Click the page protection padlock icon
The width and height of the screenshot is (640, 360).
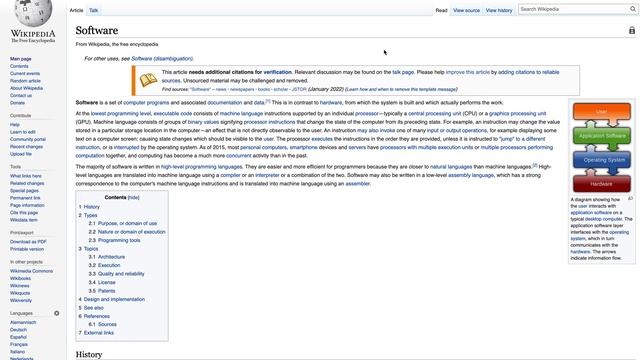pos(632,31)
